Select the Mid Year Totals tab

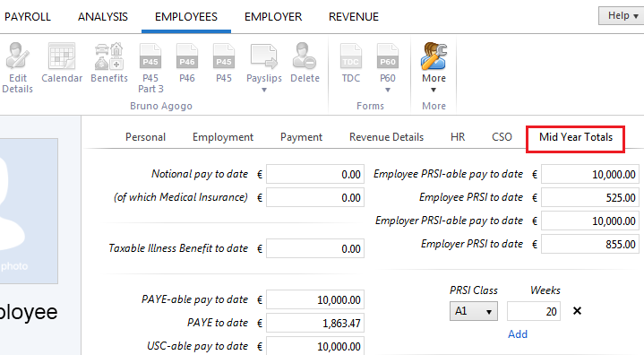[576, 137]
